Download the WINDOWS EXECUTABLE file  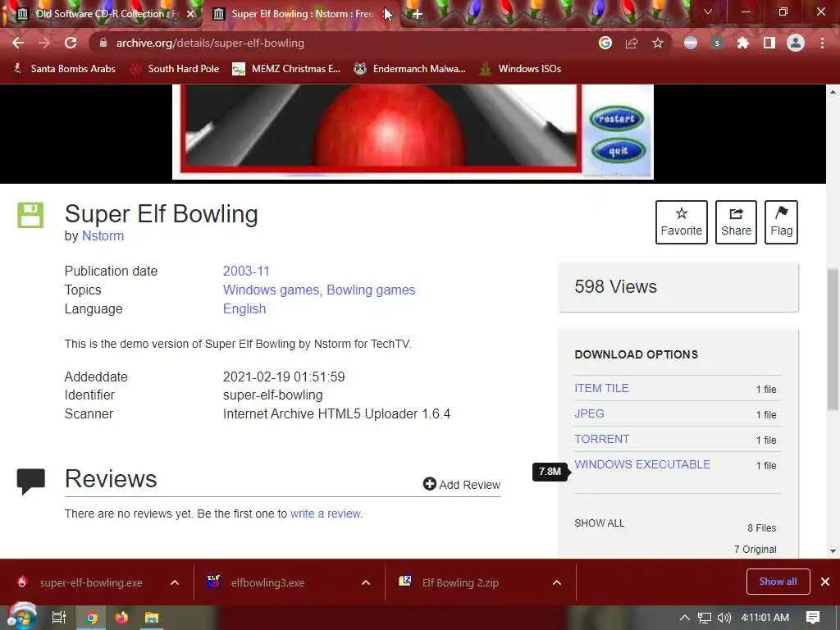coord(643,464)
